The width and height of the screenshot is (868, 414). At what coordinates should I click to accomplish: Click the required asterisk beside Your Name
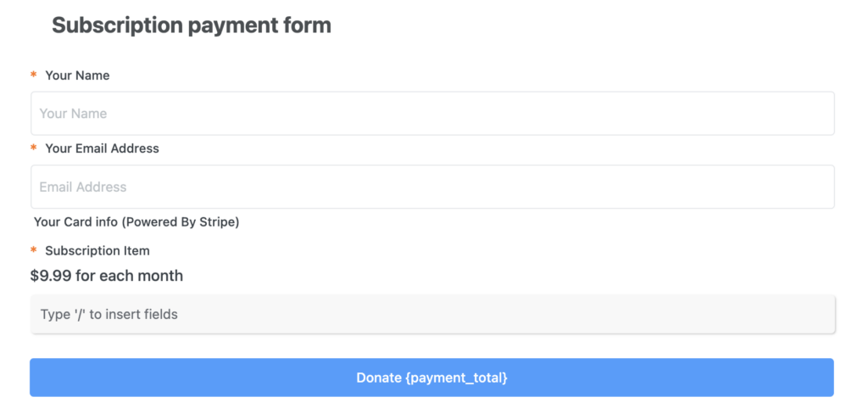[34, 75]
